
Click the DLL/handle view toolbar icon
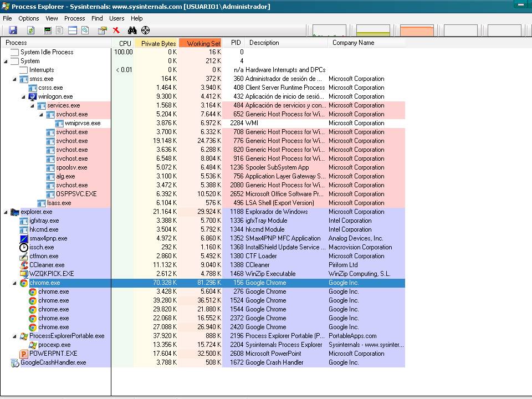click(x=85, y=30)
